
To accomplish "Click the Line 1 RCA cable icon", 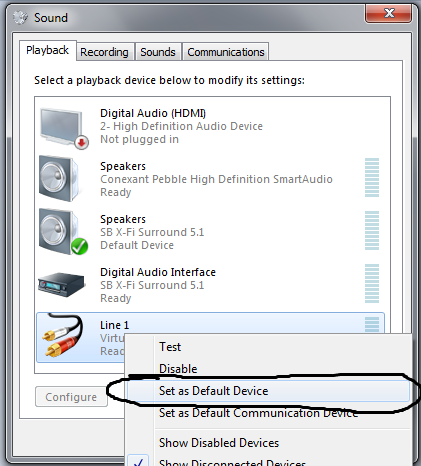I will 62,335.
